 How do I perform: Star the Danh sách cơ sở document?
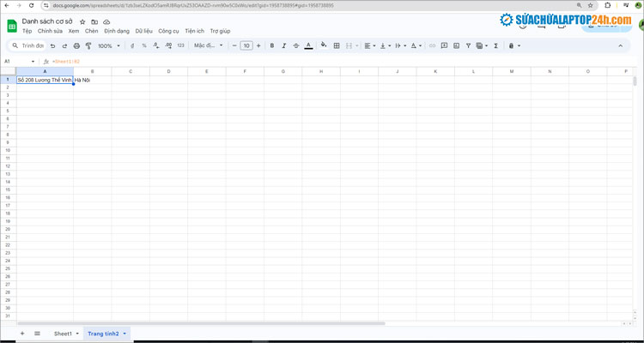(82, 21)
